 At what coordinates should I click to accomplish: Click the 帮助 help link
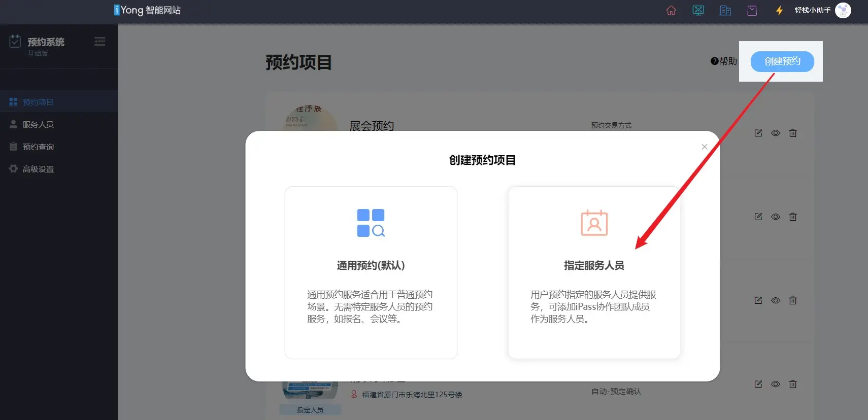pyautogui.click(x=724, y=61)
